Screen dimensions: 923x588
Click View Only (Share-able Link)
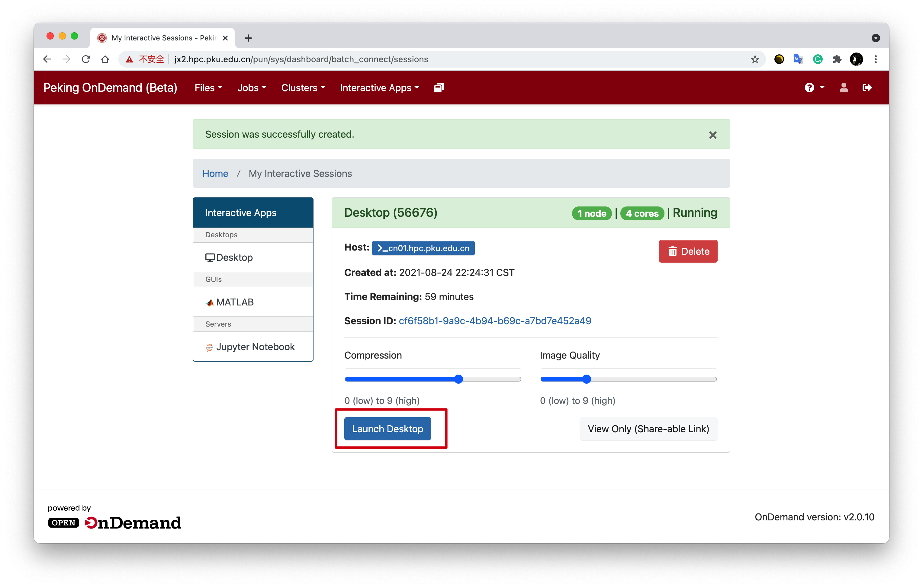[648, 429]
